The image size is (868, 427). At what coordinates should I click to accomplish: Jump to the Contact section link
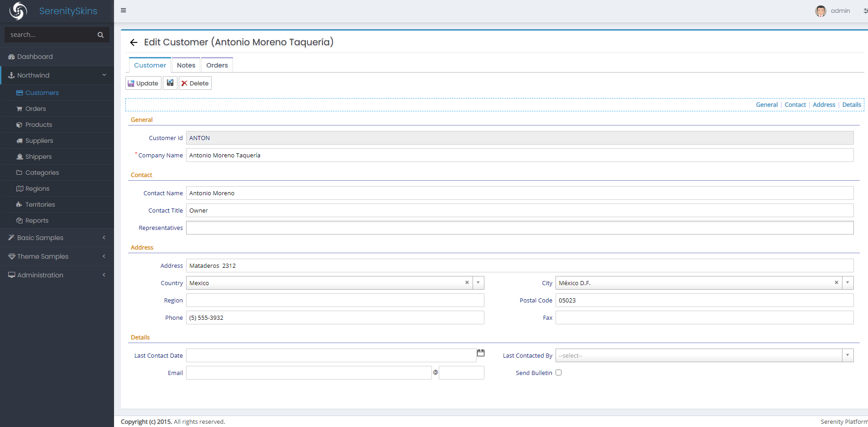pyautogui.click(x=795, y=105)
